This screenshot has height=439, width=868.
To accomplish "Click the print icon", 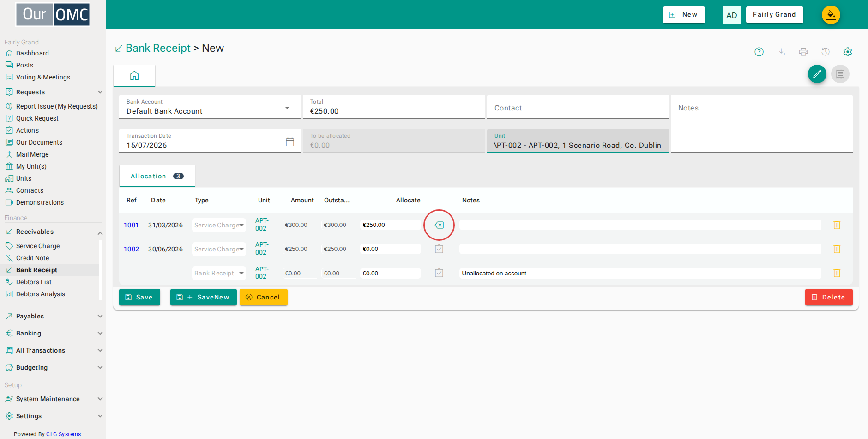I will (803, 52).
